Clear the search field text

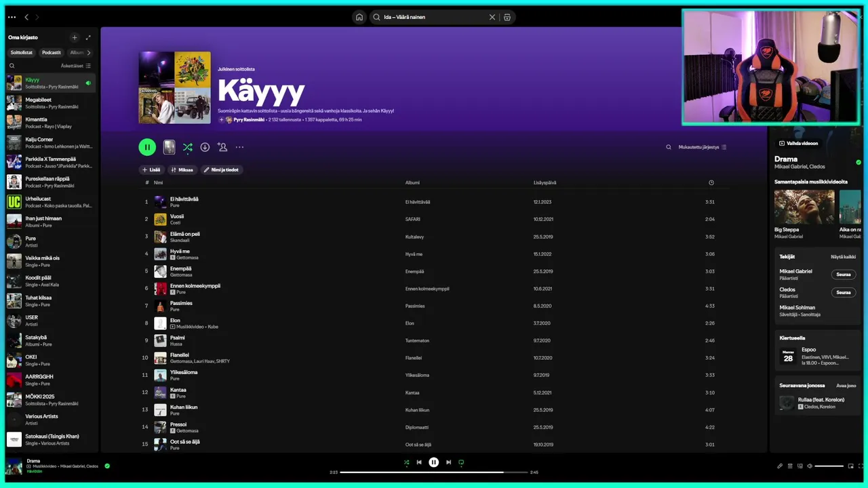pyautogui.click(x=492, y=17)
